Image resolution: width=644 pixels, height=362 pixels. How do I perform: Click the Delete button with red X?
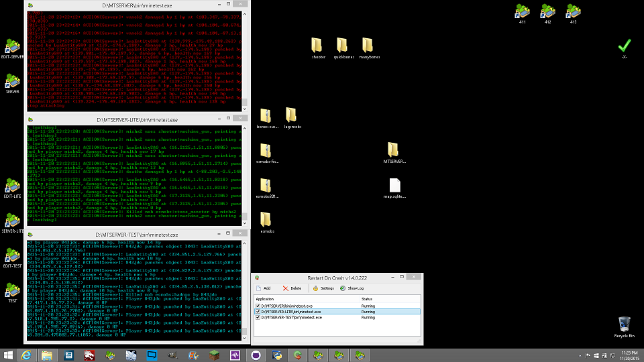[291, 288]
